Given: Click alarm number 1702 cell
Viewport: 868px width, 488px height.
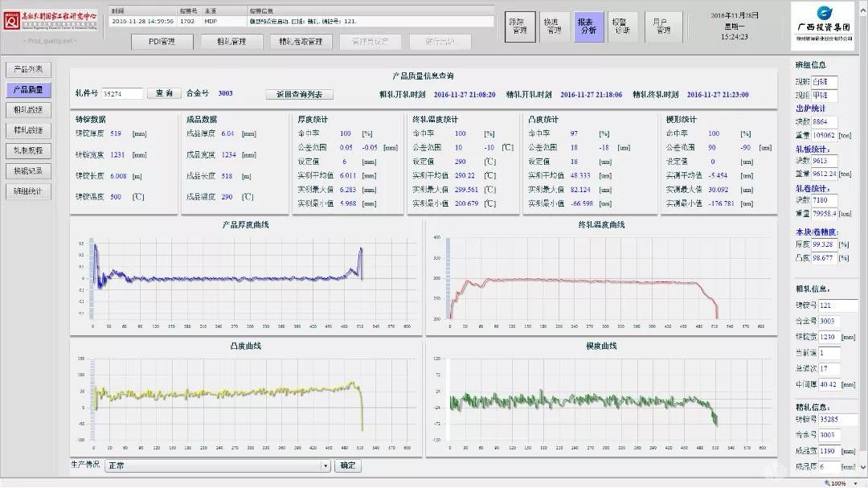Looking at the screenshot, I should coord(187,21).
